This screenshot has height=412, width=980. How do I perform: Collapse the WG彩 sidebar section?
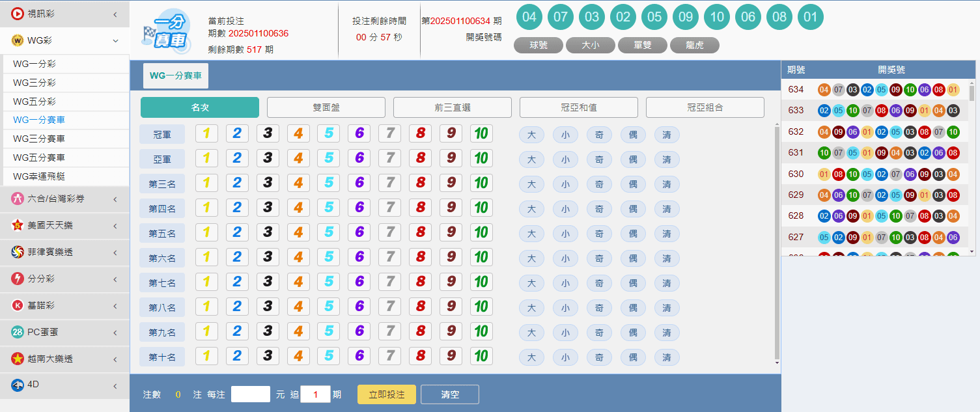(115, 40)
